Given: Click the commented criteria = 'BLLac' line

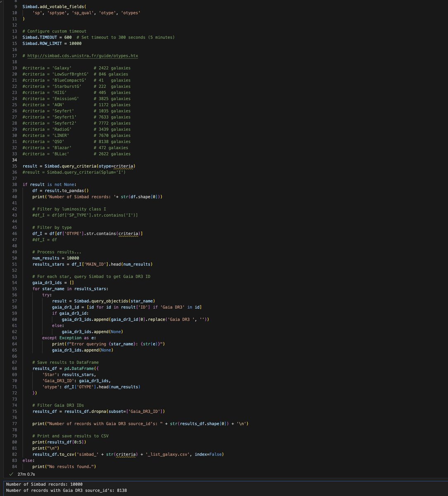Looking at the screenshot, I should point(76,154).
